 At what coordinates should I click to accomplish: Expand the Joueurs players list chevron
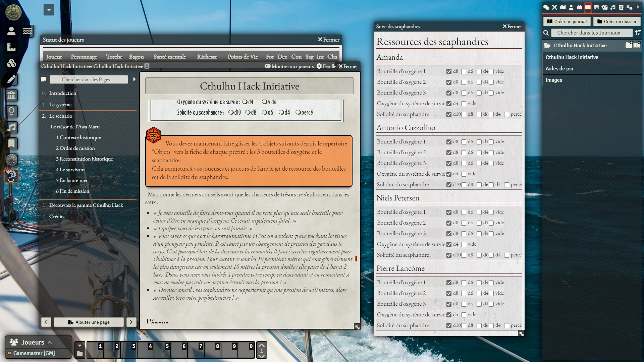pyautogui.click(x=50, y=342)
